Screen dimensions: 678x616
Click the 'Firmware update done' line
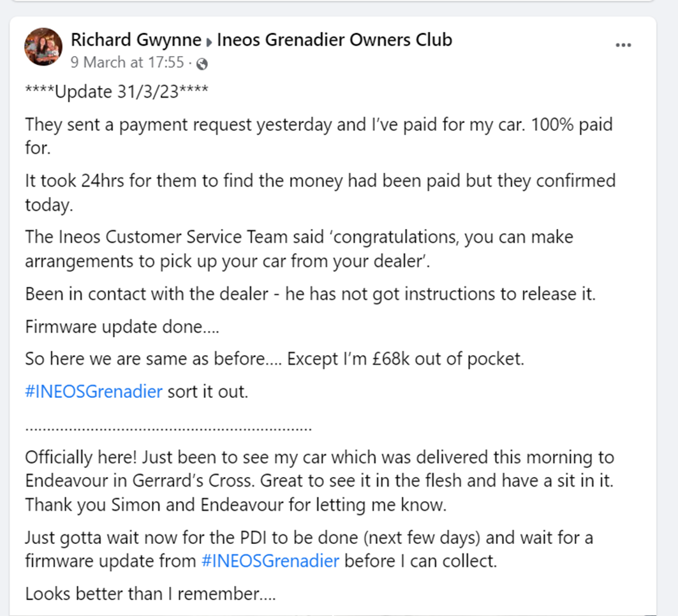click(x=122, y=326)
